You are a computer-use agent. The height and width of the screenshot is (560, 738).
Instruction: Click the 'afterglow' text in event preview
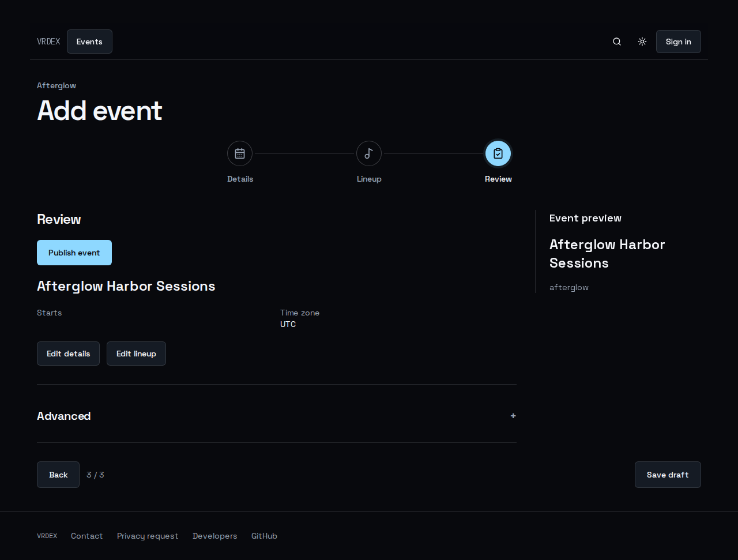[x=569, y=287]
